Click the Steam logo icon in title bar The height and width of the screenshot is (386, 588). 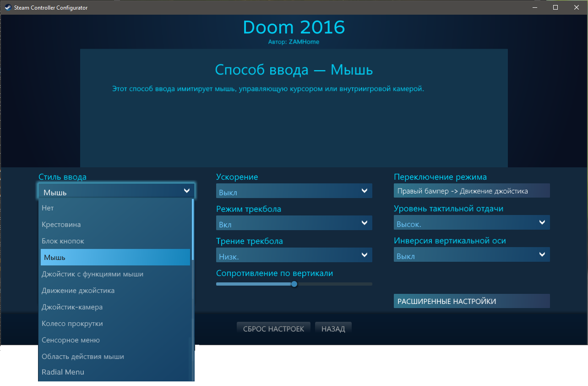pyautogui.click(x=8, y=8)
